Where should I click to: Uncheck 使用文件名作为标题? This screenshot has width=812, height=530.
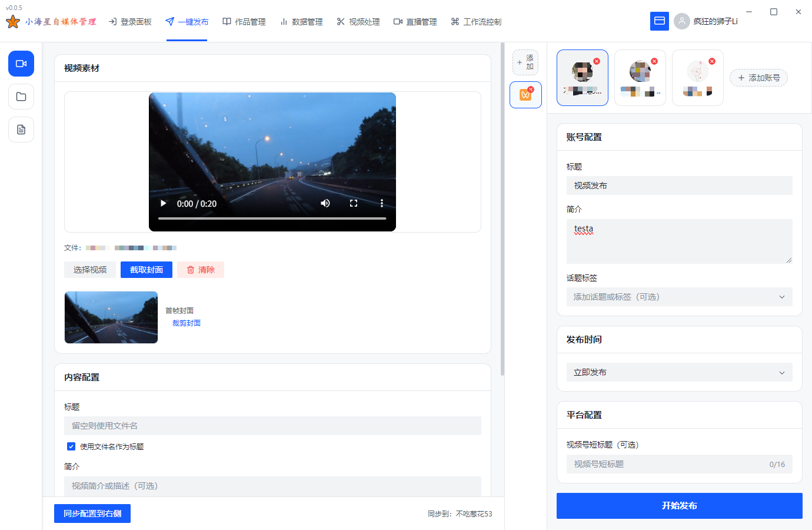(x=71, y=446)
